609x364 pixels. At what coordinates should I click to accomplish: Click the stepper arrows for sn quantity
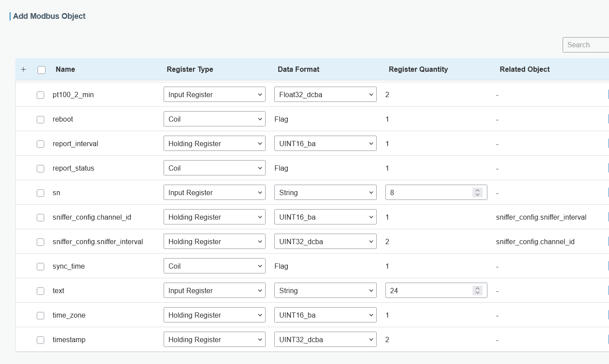478,192
